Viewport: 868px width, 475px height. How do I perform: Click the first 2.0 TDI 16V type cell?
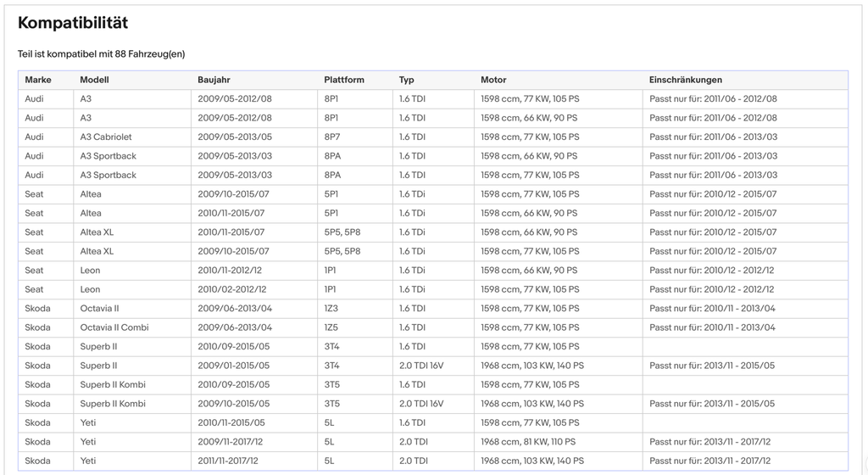(421, 366)
